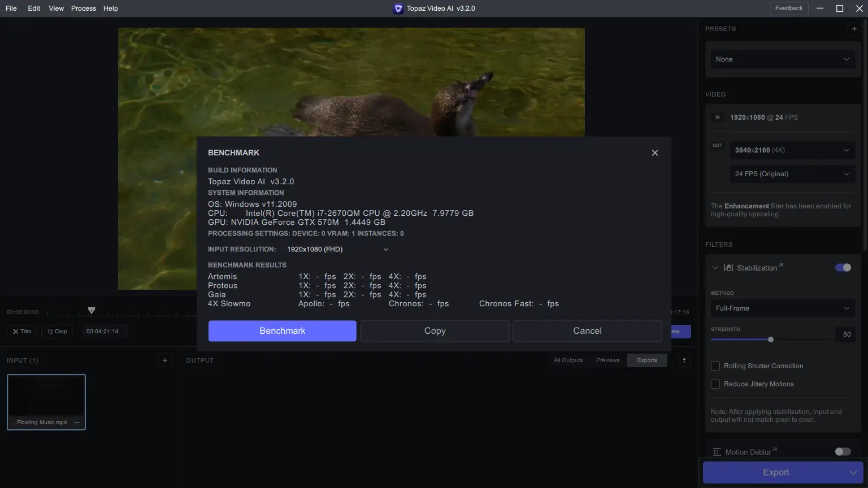Add a new preset with the plus icon
This screenshot has width=868, height=488.
854,29
